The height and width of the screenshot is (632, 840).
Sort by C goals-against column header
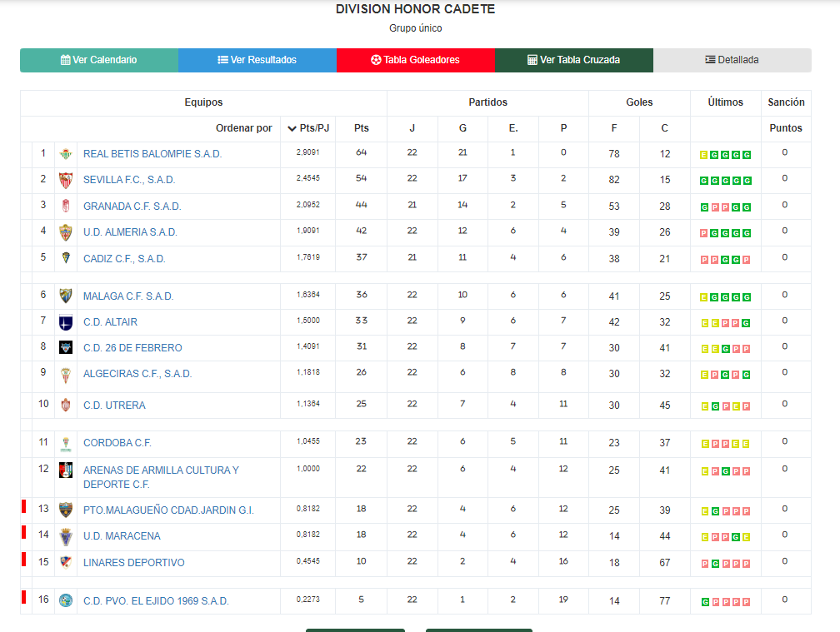point(664,128)
